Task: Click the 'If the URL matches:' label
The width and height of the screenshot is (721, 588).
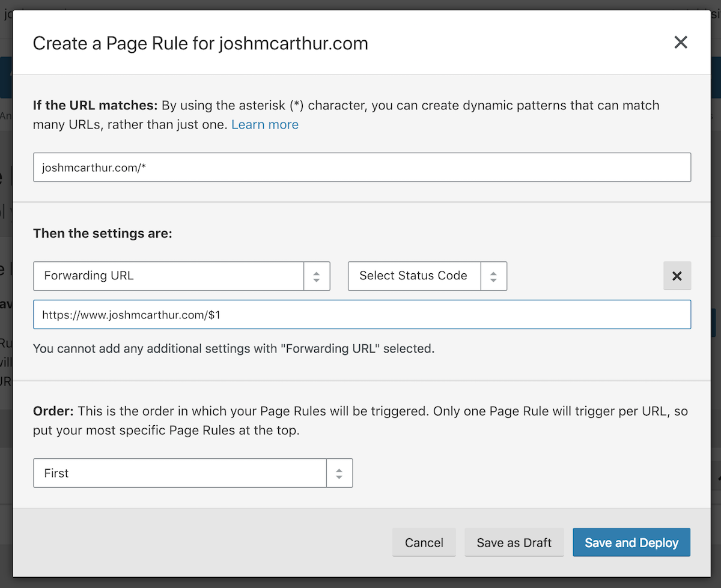Action: pos(95,106)
